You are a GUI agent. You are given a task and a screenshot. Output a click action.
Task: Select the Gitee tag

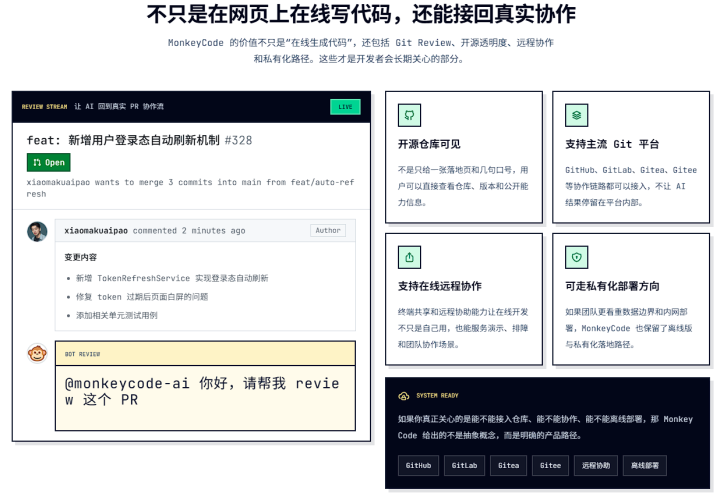tap(550, 465)
